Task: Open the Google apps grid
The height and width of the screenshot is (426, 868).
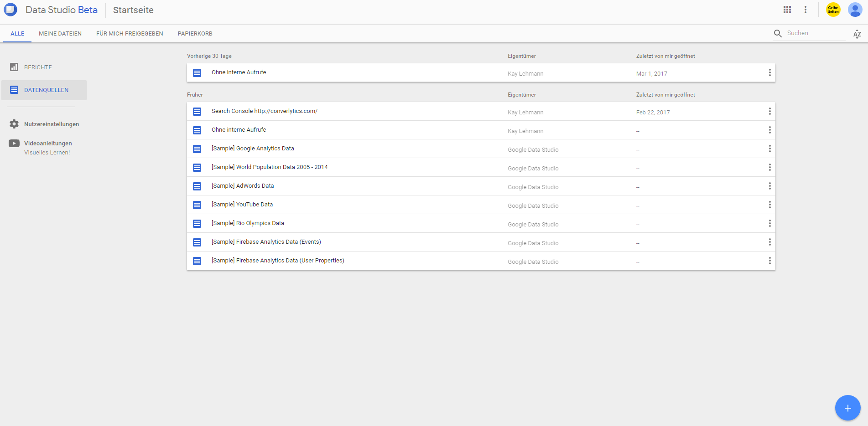Action: click(787, 10)
